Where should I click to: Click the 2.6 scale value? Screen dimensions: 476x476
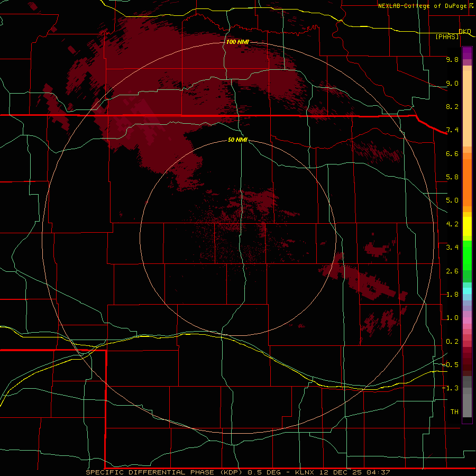(x=452, y=271)
